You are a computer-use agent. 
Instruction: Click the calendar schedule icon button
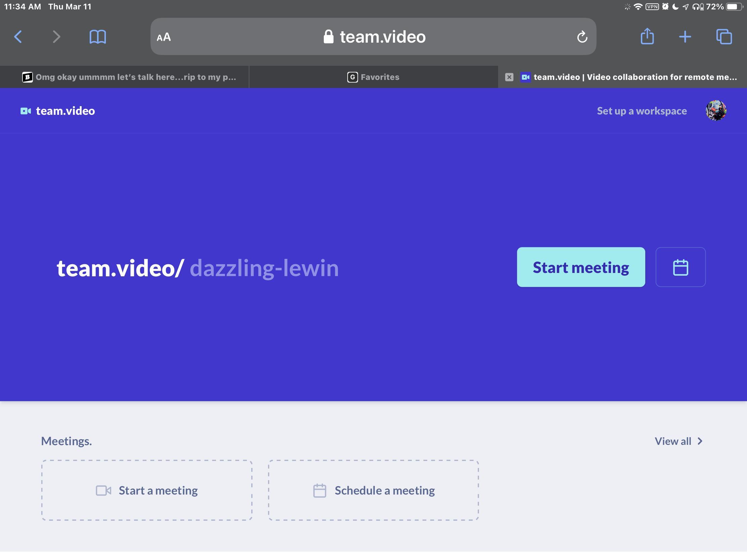click(x=680, y=267)
